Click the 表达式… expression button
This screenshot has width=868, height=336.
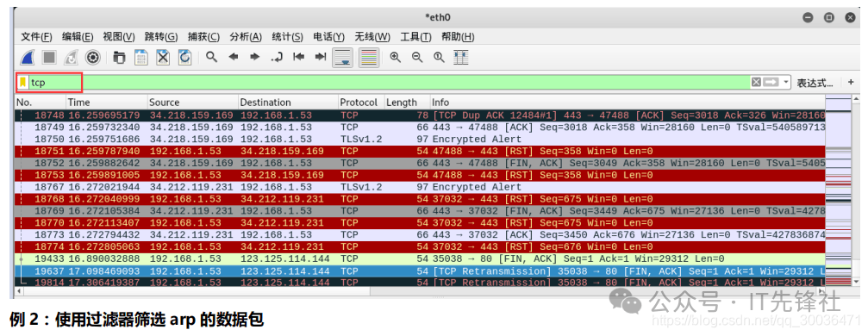[815, 83]
